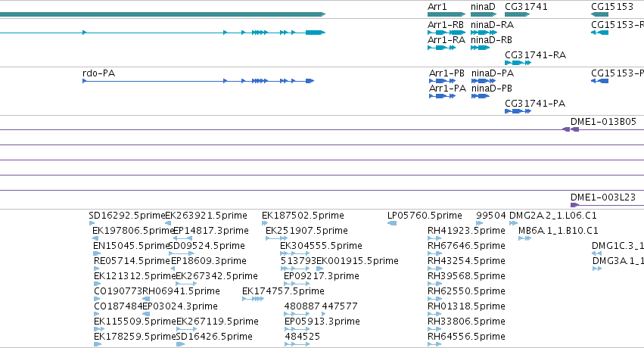
Task: Click the CO187484 feature label
Action: pyautogui.click(x=118, y=306)
